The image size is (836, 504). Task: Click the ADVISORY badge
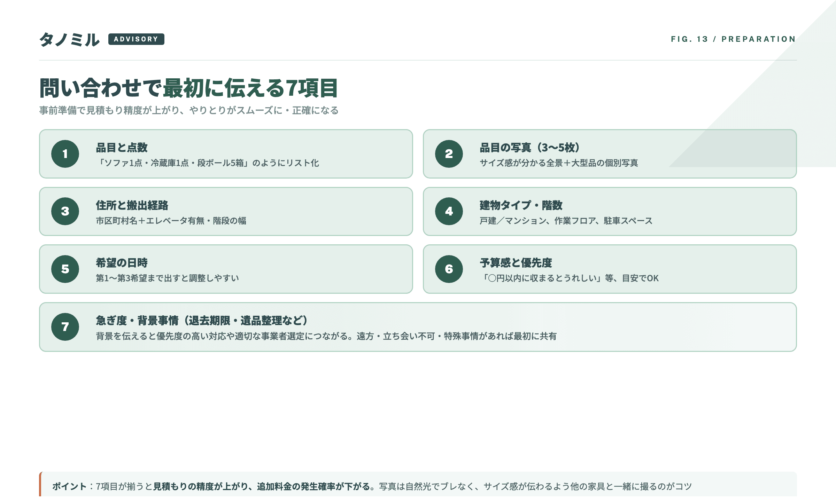click(136, 39)
